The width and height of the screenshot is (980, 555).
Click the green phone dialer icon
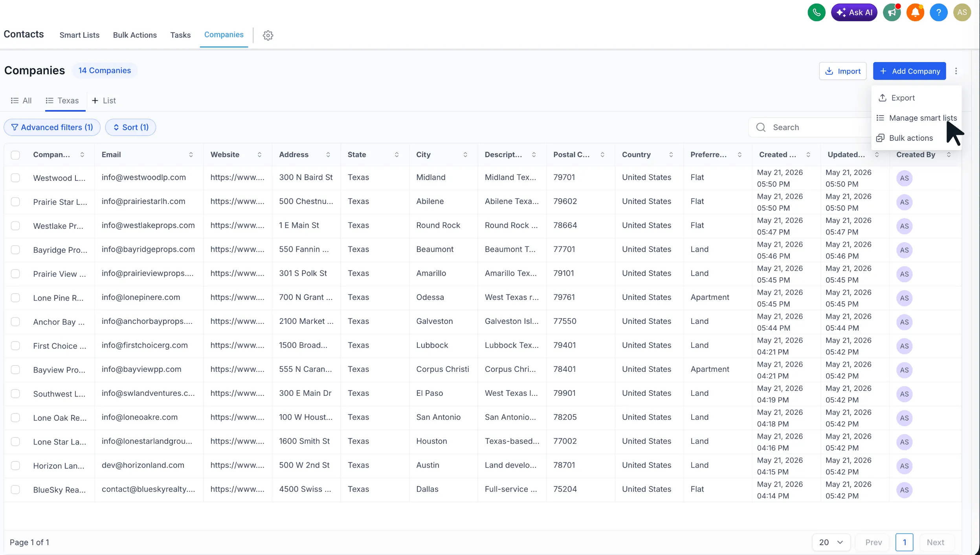(817, 12)
